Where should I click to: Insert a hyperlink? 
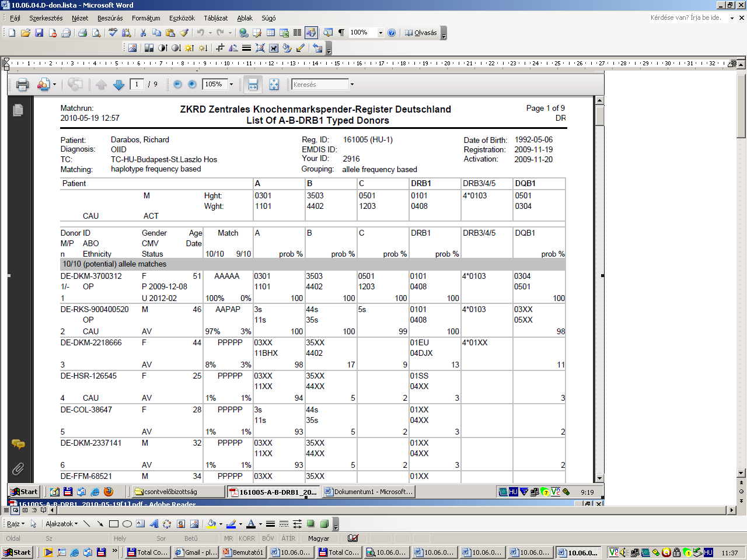244,33
